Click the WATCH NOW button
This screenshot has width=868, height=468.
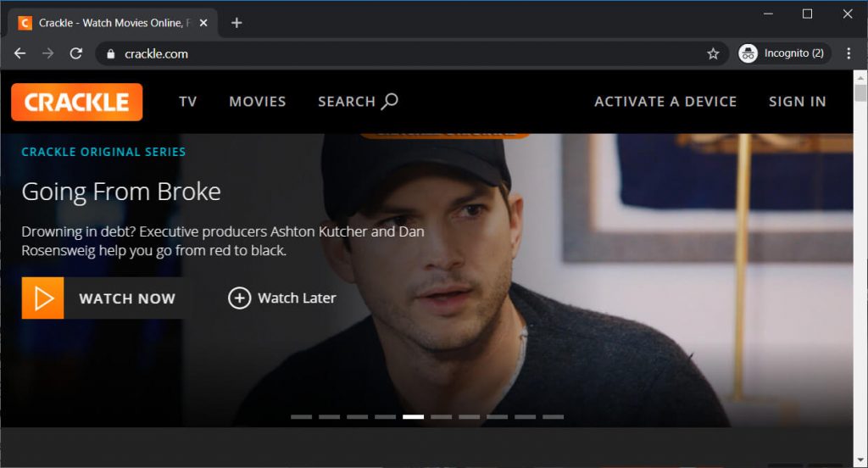tap(103, 298)
